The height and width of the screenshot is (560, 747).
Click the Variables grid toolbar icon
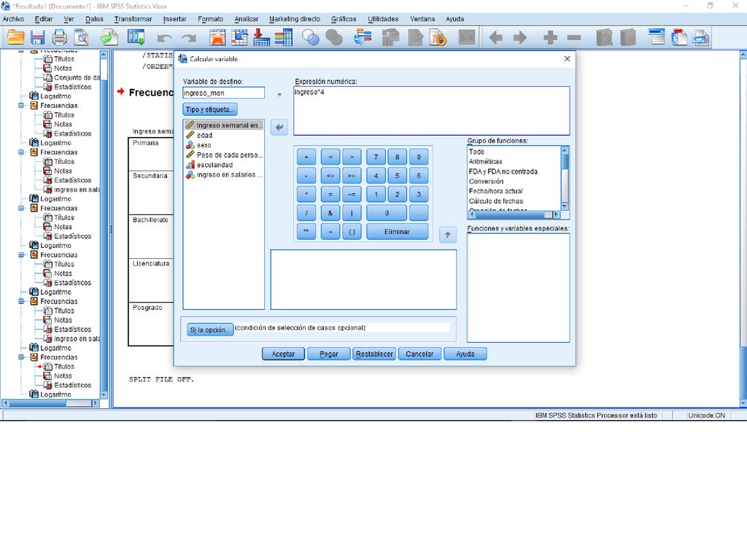pyautogui.click(x=284, y=37)
